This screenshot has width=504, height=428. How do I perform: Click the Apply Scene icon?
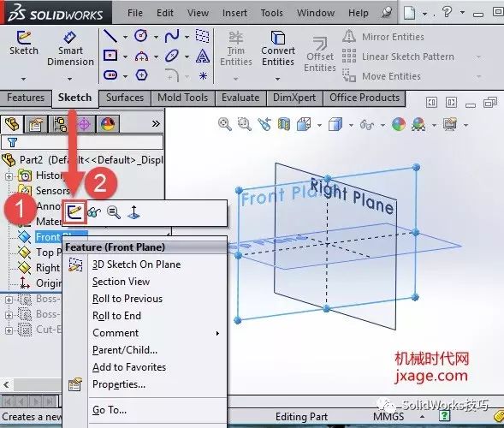(x=418, y=124)
